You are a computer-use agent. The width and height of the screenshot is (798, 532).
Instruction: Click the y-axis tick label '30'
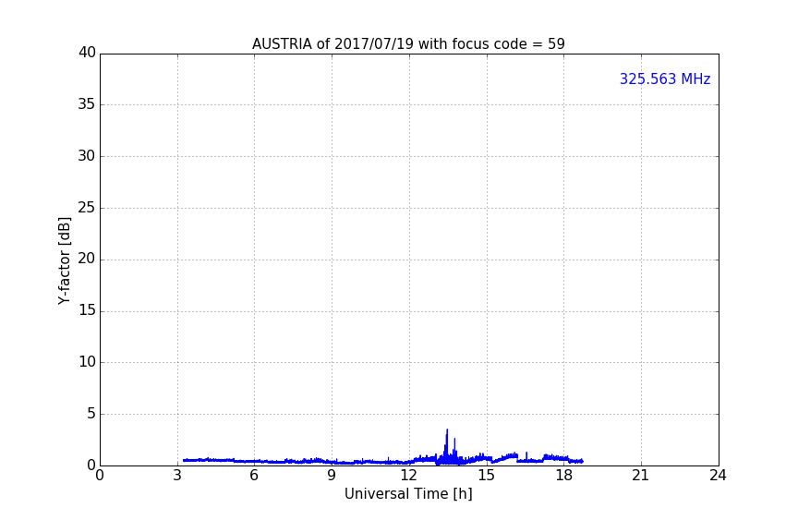87,156
